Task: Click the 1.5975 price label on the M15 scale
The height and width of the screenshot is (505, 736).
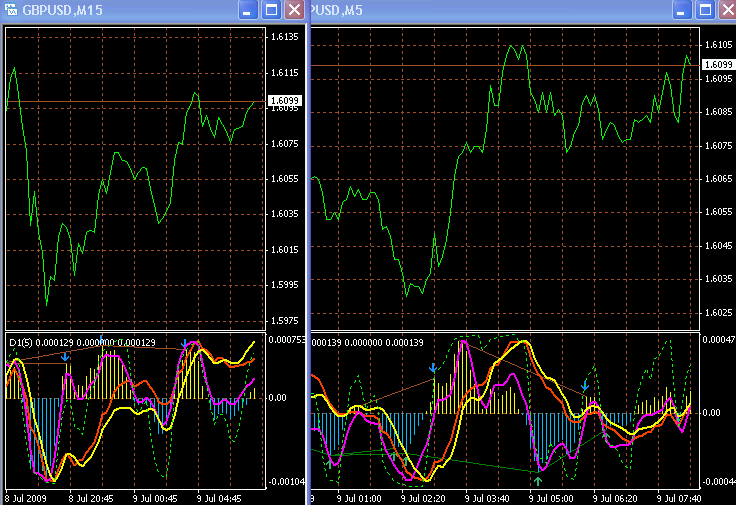Action: pyautogui.click(x=284, y=321)
